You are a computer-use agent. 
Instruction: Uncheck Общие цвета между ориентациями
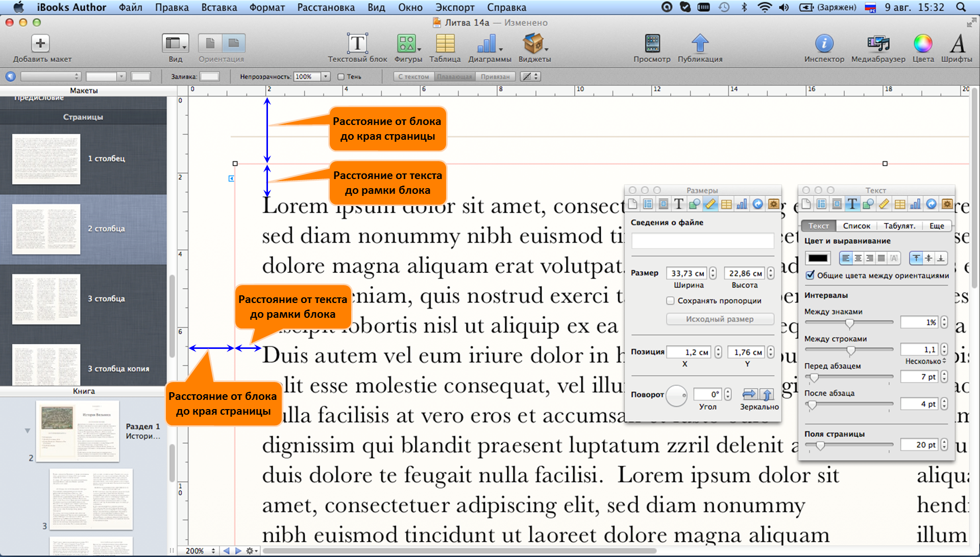click(x=810, y=275)
